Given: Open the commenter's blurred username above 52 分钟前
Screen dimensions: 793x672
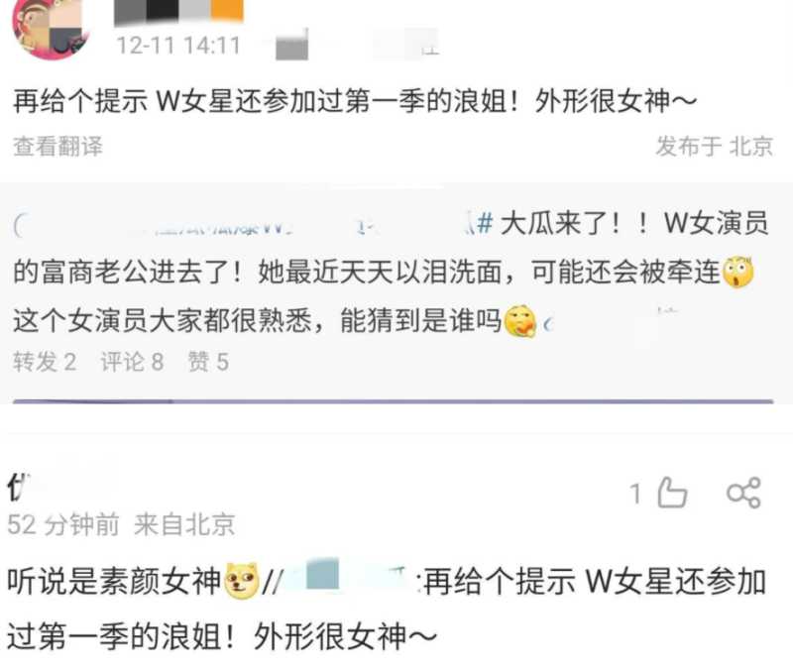Looking at the screenshot, I should coord(20,487).
